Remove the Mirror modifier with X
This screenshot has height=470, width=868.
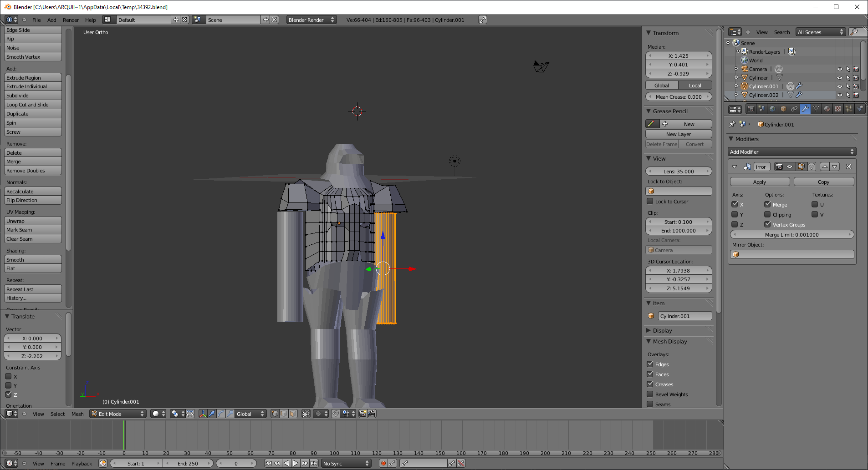(849, 167)
